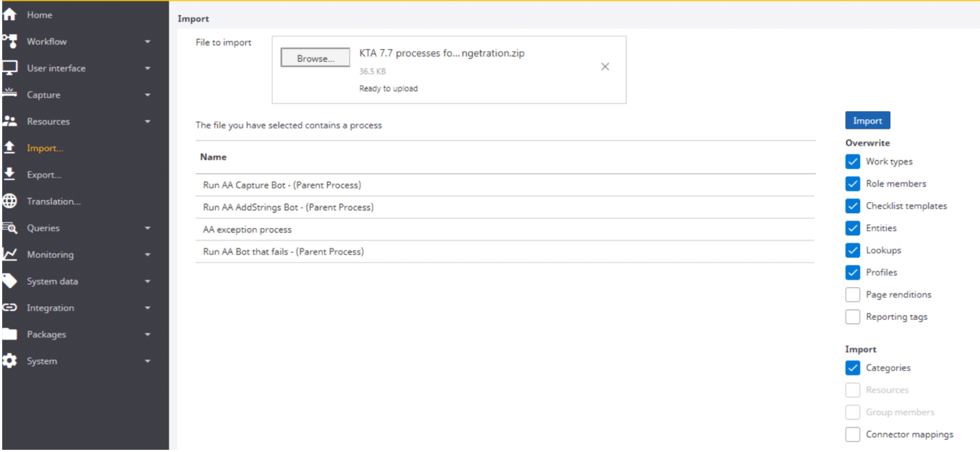The height and width of the screenshot is (452, 980).
Task: Click the Resources people icon
Action: tap(10, 121)
